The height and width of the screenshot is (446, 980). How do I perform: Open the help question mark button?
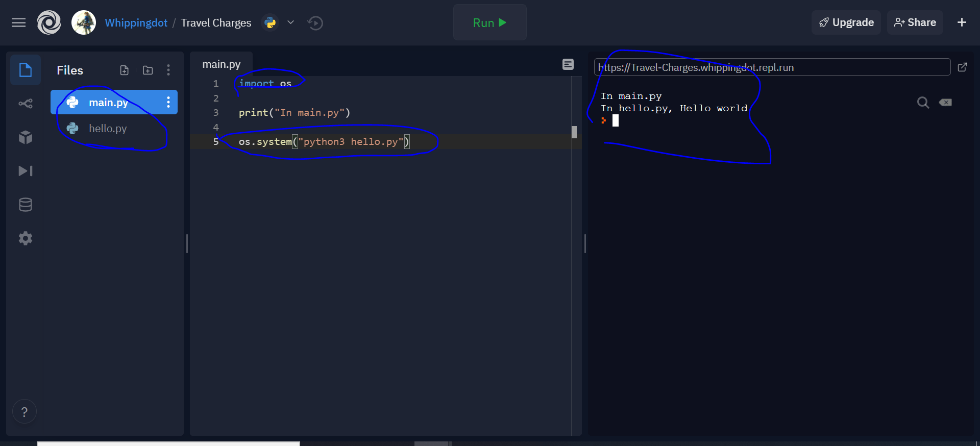click(x=24, y=412)
